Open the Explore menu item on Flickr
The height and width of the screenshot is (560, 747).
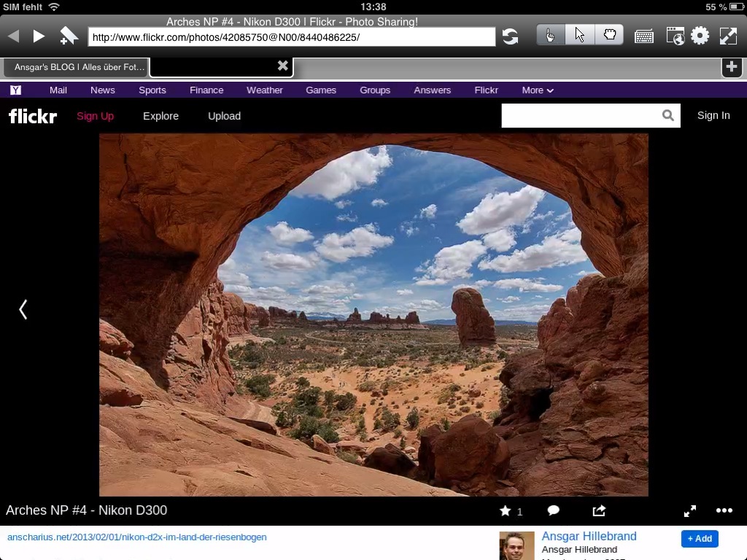pyautogui.click(x=160, y=116)
